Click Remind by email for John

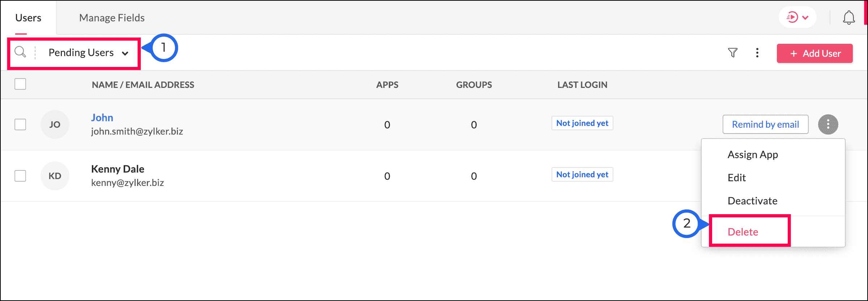[x=765, y=124]
